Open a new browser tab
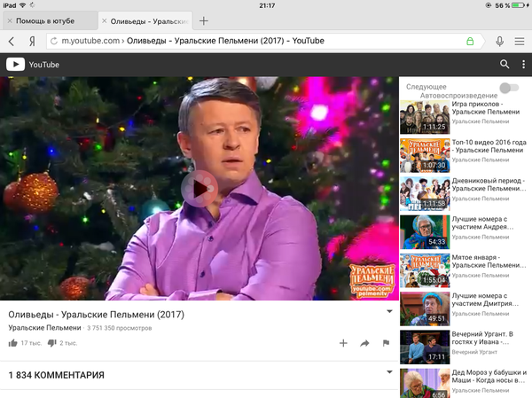This screenshot has width=532, height=398. pyautogui.click(x=204, y=20)
